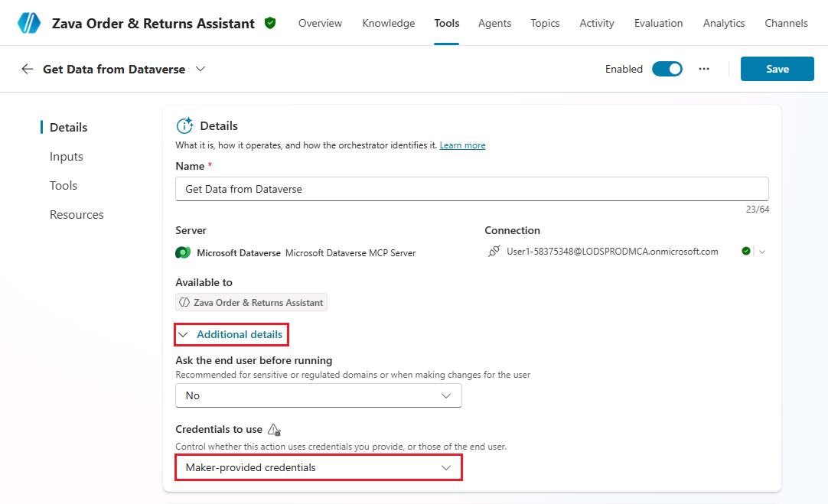Click the 23/64 character counter
Screen dimensions: 828x504
(x=758, y=209)
